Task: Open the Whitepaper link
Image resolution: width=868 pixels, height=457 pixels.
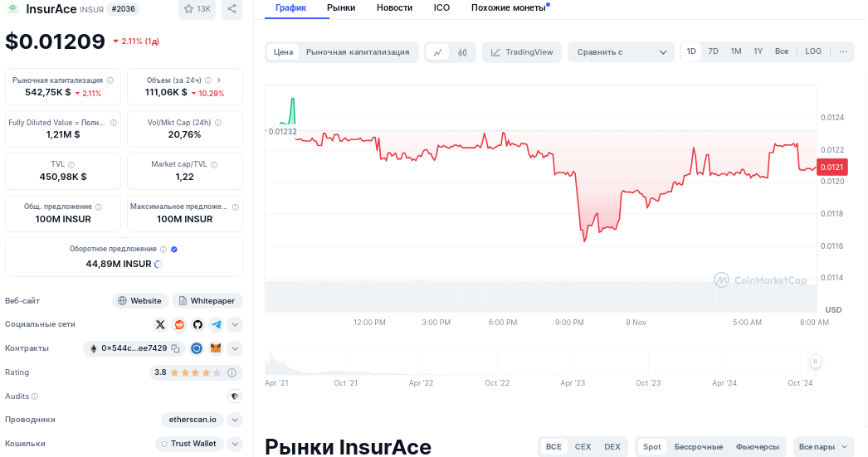Action: tap(206, 300)
